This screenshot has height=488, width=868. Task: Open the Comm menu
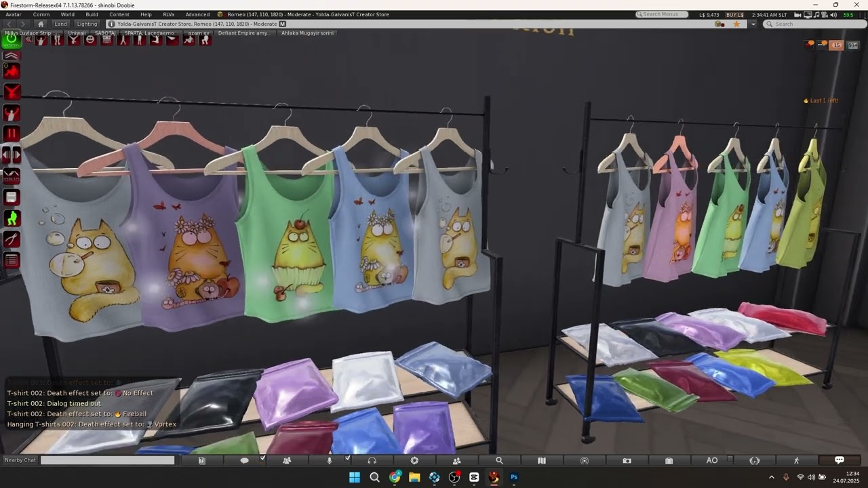pos(41,14)
